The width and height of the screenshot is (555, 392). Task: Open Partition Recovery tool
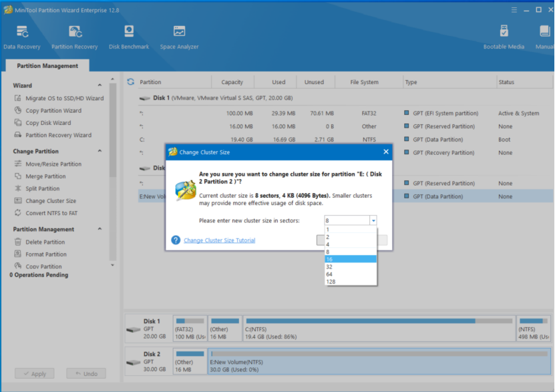tap(74, 37)
